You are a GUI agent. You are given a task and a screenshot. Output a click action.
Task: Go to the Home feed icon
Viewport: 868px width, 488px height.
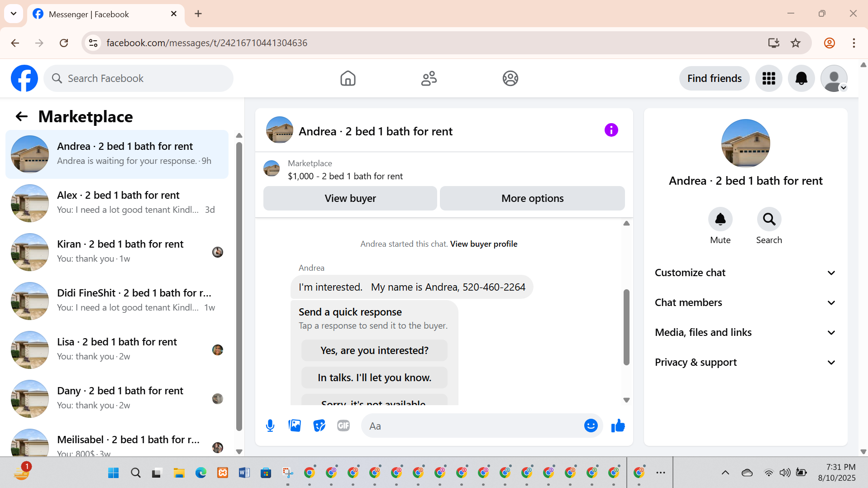[348, 78]
